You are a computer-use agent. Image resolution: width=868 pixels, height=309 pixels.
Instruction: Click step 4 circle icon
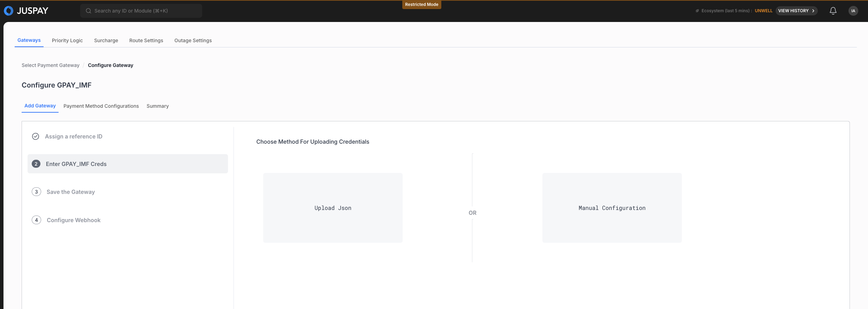[x=36, y=220]
